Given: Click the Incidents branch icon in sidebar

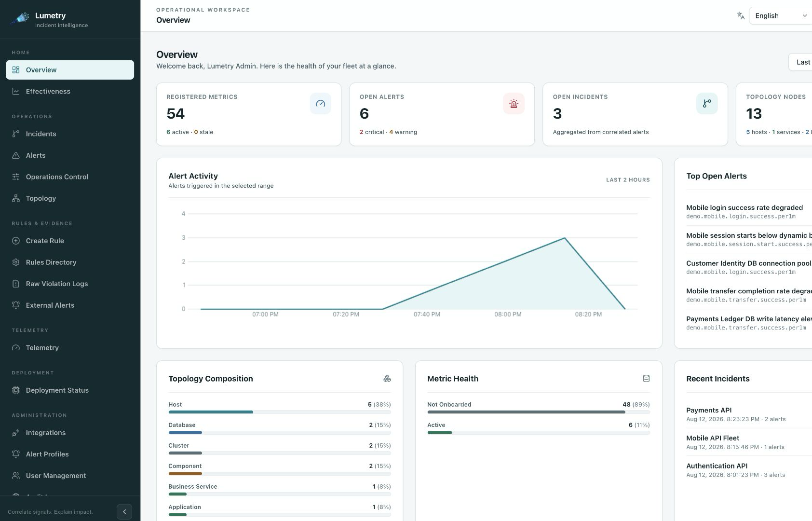Looking at the screenshot, I should [16, 134].
